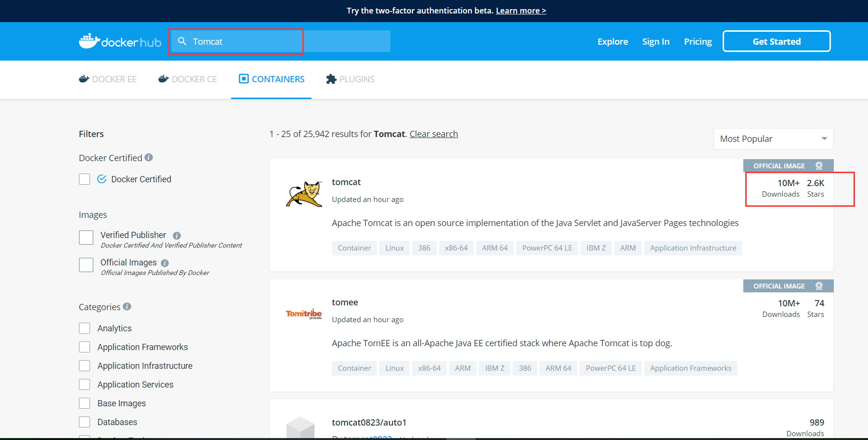Tick the Application Services checkbox
868x440 pixels.
pyautogui.click(x=85, y=384)
